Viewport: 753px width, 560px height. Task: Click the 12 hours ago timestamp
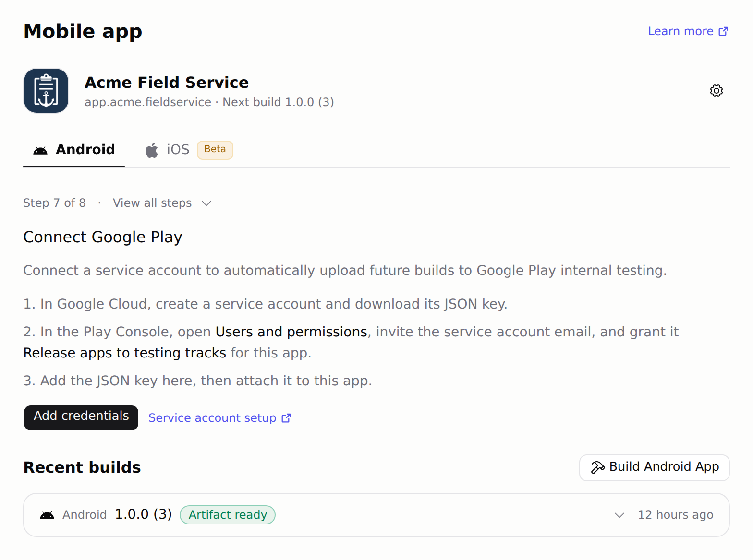[x=676, y=515]
